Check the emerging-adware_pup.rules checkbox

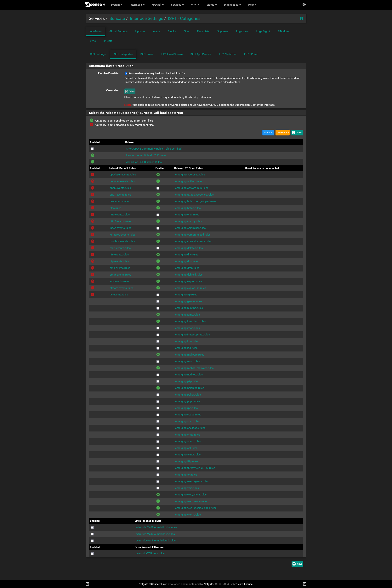pos(158,188)
